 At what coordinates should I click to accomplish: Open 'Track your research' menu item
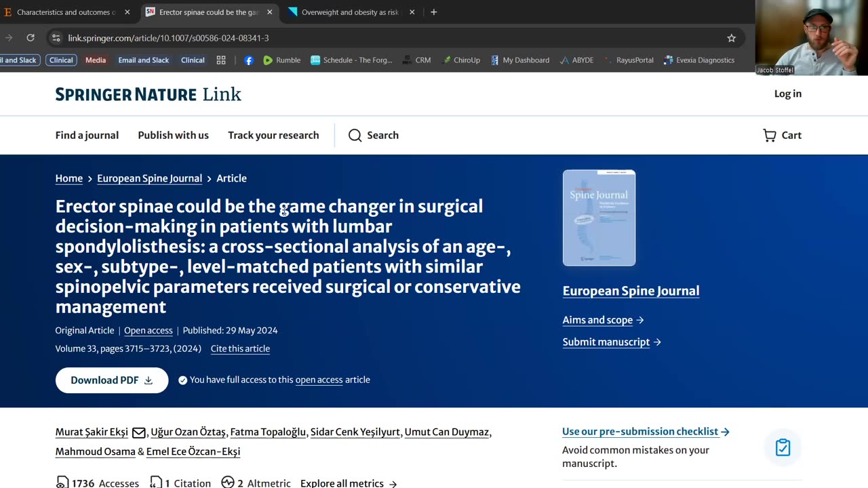coord(273,135)
